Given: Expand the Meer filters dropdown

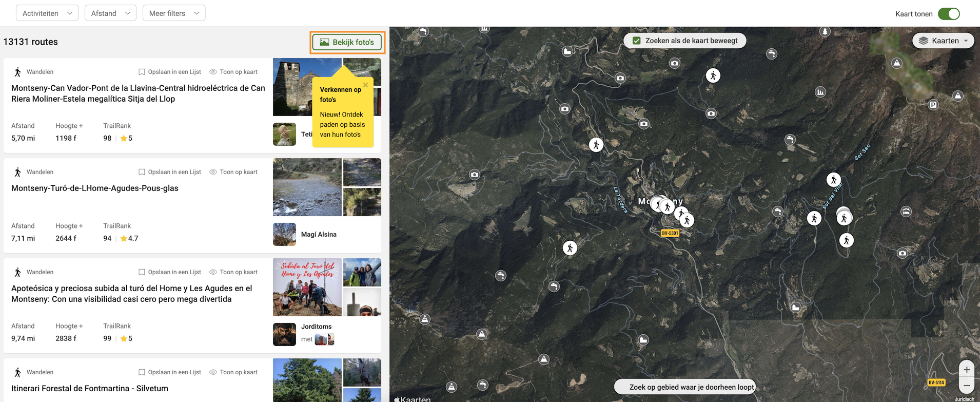Looking at the screenshot, I should click(x=174, y=13).
